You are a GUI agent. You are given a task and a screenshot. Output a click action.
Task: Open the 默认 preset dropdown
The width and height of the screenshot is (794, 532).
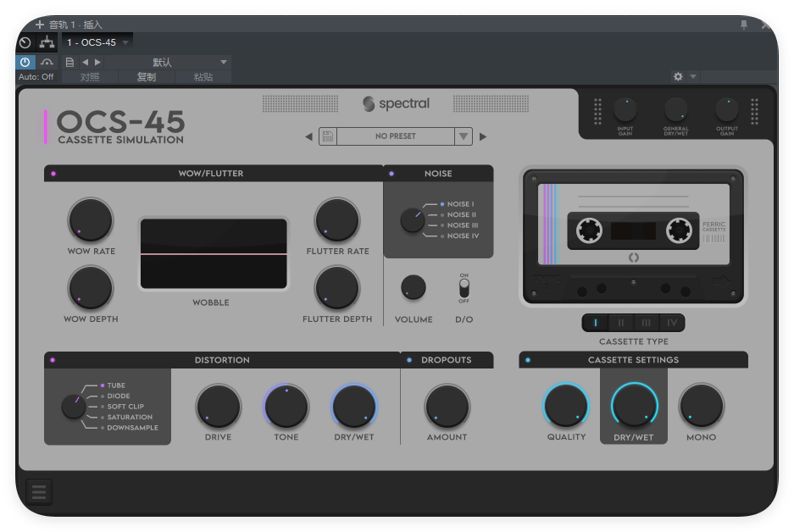(x=168, y=62)
